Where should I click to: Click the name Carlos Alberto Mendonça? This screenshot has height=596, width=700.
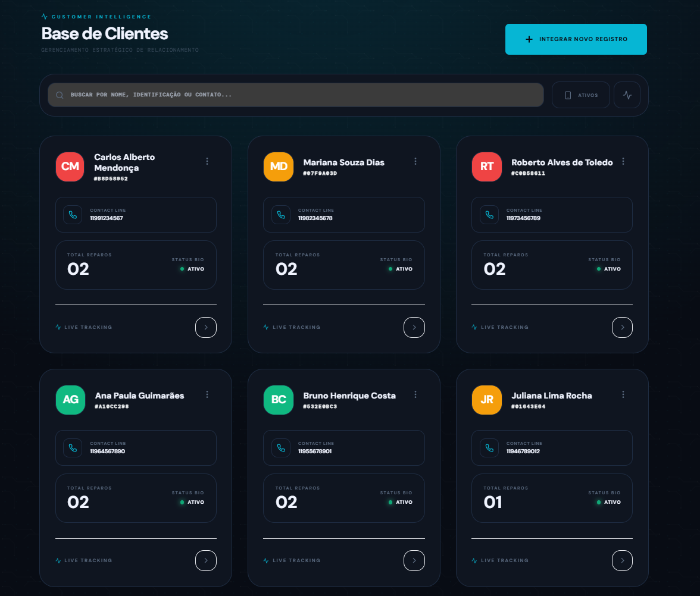pos(124,162)
